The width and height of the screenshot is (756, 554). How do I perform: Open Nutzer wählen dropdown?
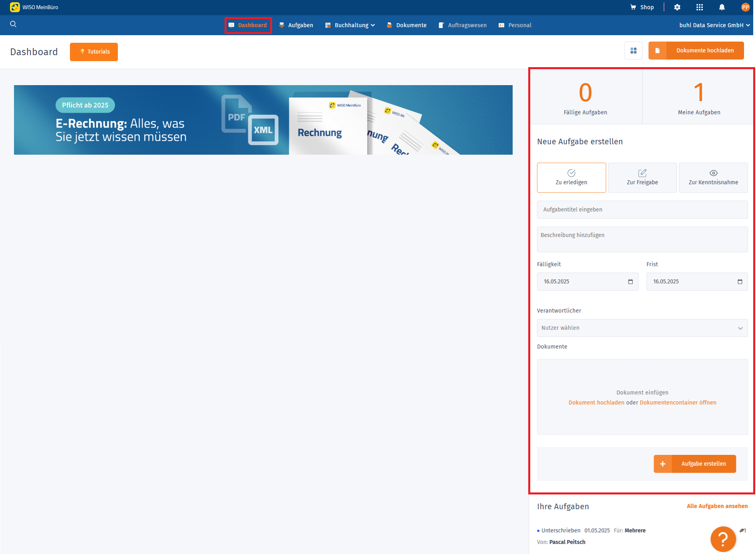click(642, 328)
